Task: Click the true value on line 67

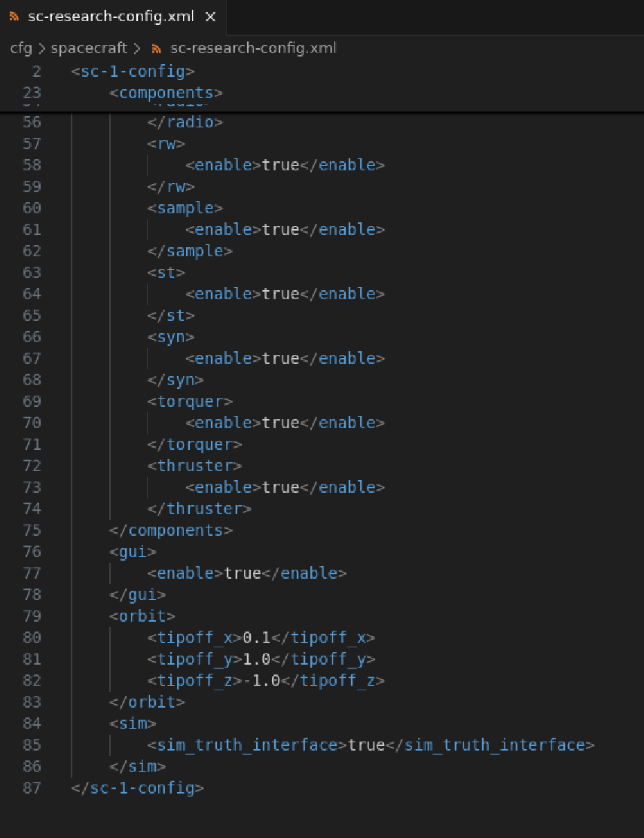Action: click(x=280, y=358)
